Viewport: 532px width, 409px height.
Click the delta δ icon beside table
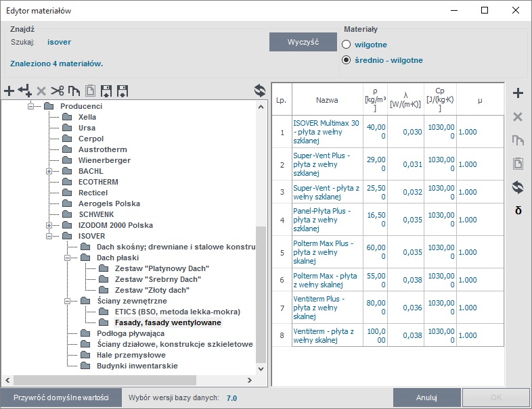(518, 210)
